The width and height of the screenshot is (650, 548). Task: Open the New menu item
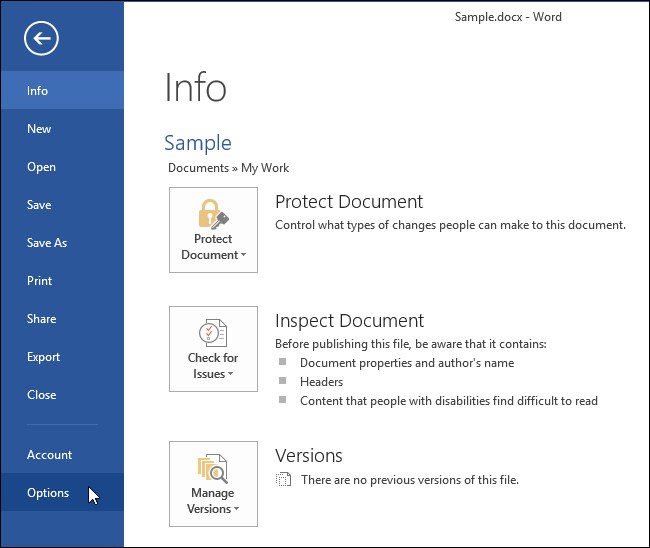(39, 129)
